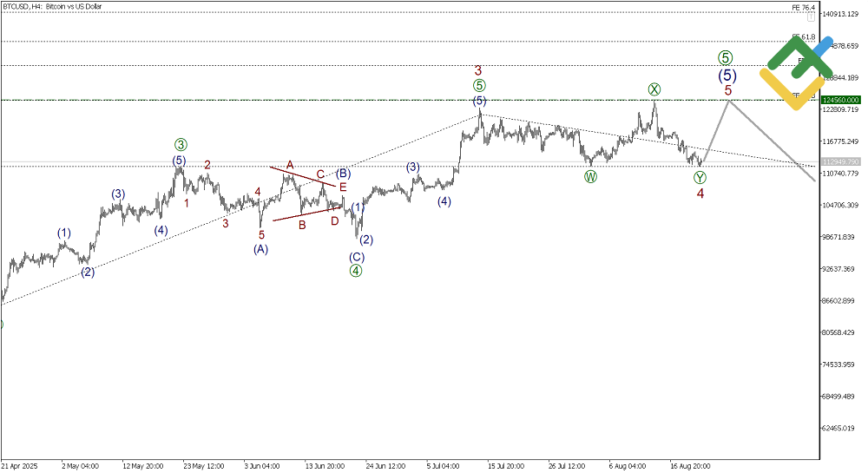Click the 26 Jul 12:00 time label
This screenshot has height=473, width=868.
pos(567,466)
